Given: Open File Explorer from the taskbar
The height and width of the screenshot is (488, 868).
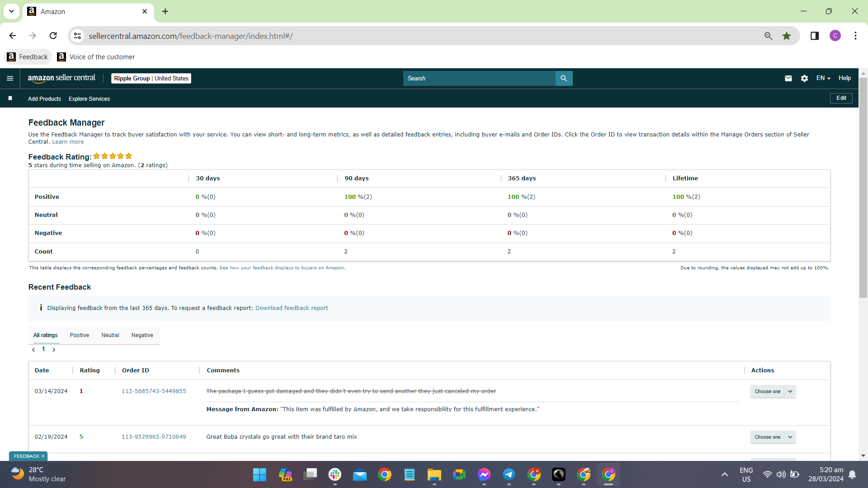Looking at the screenshot, I should (434, 475).
